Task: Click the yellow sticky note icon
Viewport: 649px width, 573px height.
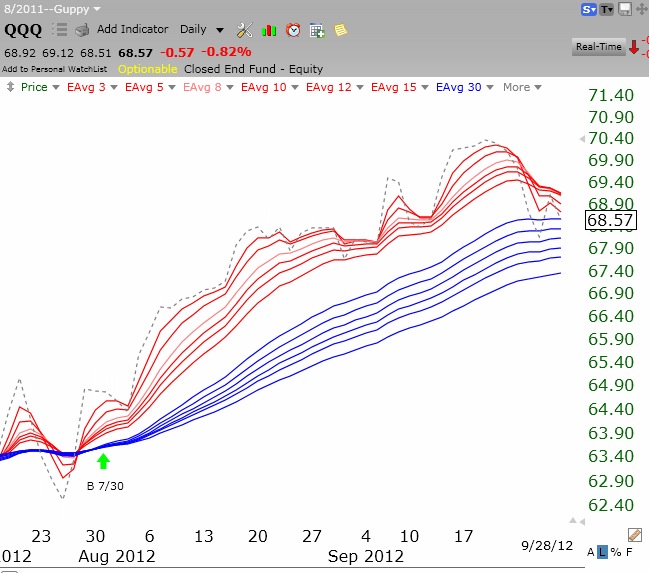Action: pyautogui.click(x=341, y=30)
